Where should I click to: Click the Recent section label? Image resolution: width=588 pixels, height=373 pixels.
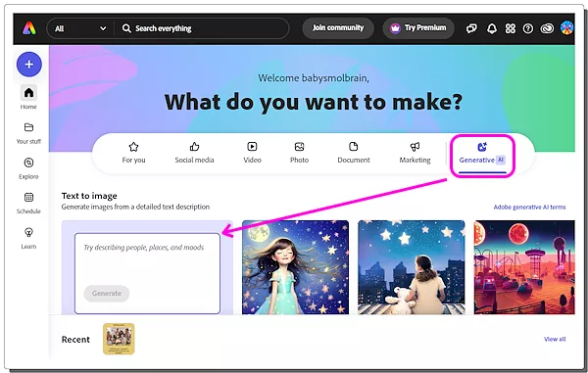[75, 340]
